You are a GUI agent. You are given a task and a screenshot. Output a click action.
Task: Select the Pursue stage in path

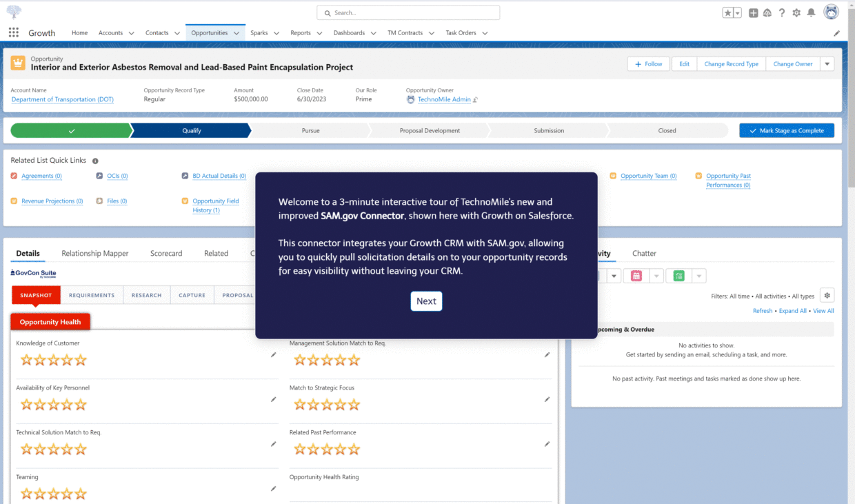310,130
